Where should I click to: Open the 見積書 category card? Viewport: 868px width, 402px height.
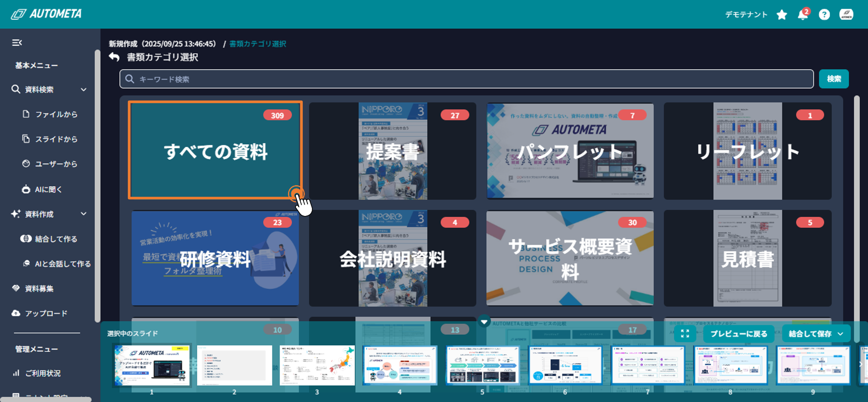[x=747, y=258]
